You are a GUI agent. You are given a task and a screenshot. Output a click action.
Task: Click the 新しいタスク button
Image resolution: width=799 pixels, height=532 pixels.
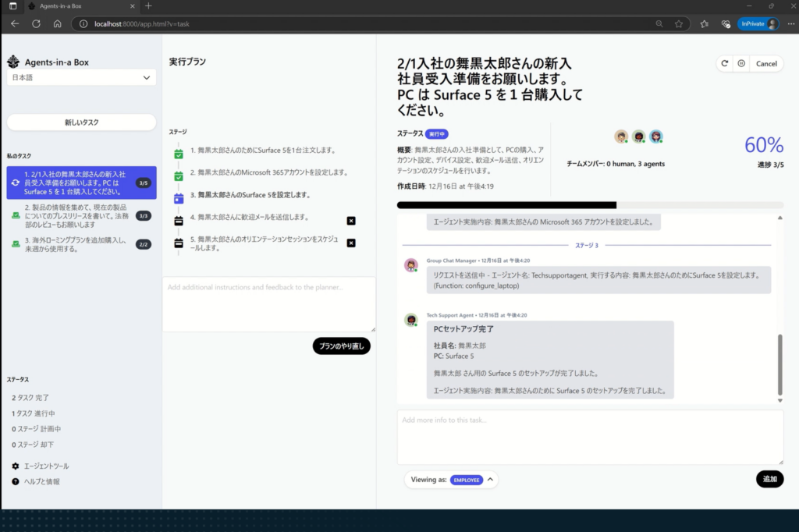click(x=82, y=122)
